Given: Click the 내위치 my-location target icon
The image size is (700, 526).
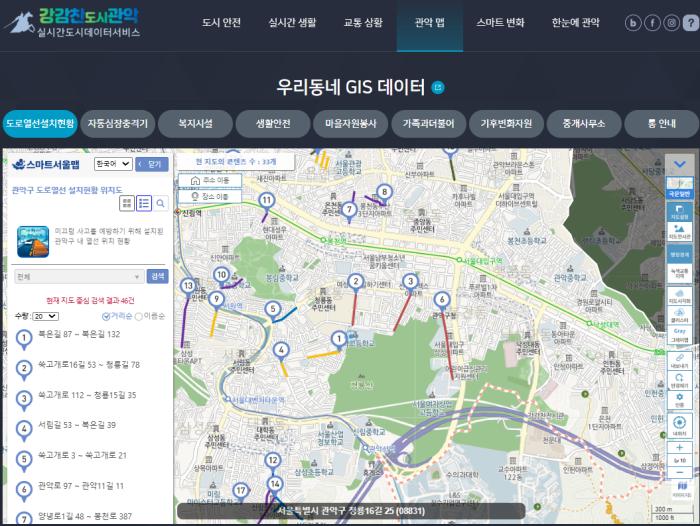Looking at the screenshot, I should click(679, 426).
